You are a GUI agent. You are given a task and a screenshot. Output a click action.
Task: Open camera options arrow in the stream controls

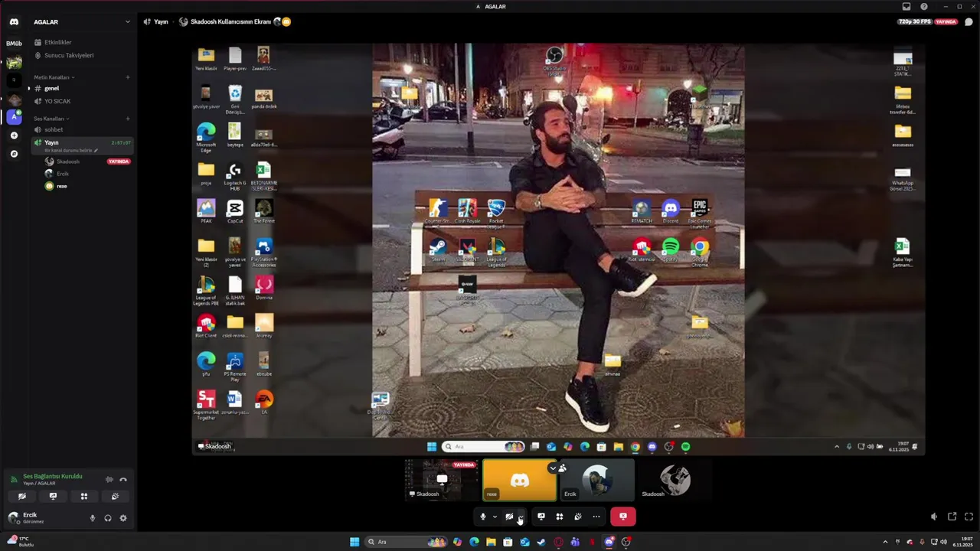(521, 517)
